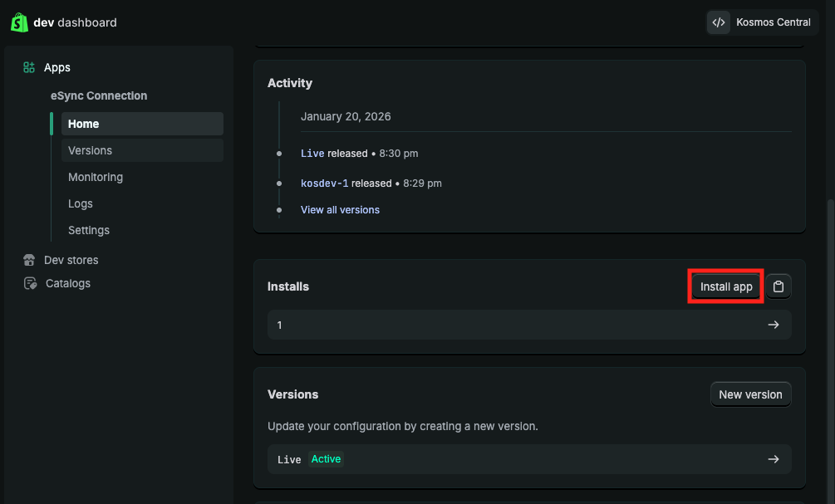Open the Live release in Activity
This screenshot has width=835, height=504.
pos(312,154)
